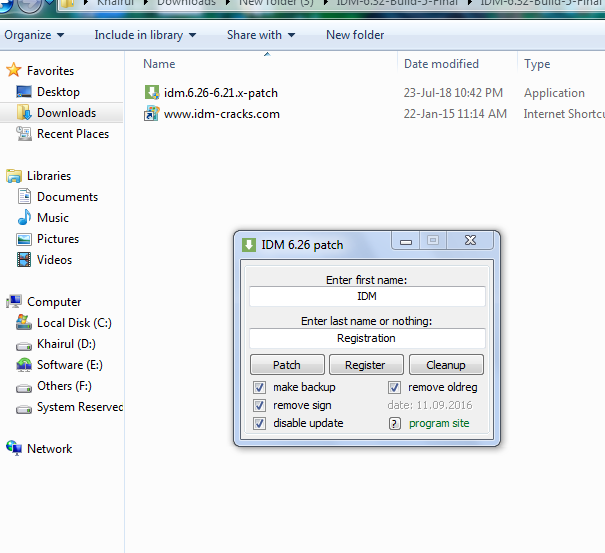Open Local Disk (C:)
The height and width of the screenshot is (553, 605).
[x=74, y=323]
